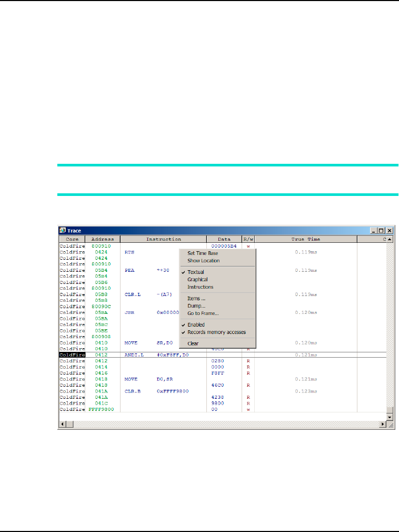Click the Data column header
The width and height of the screenshot is (399, 532).
(224, 239)
